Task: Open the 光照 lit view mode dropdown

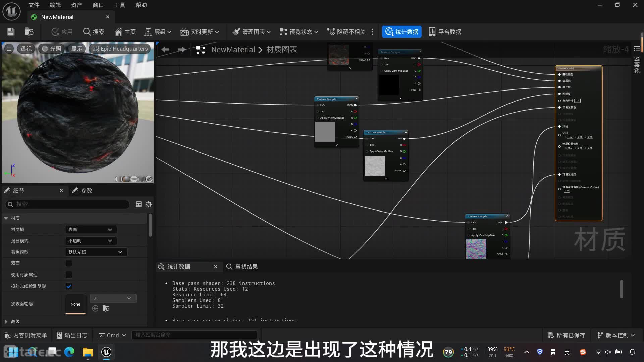Action: (x=52, y=49)
